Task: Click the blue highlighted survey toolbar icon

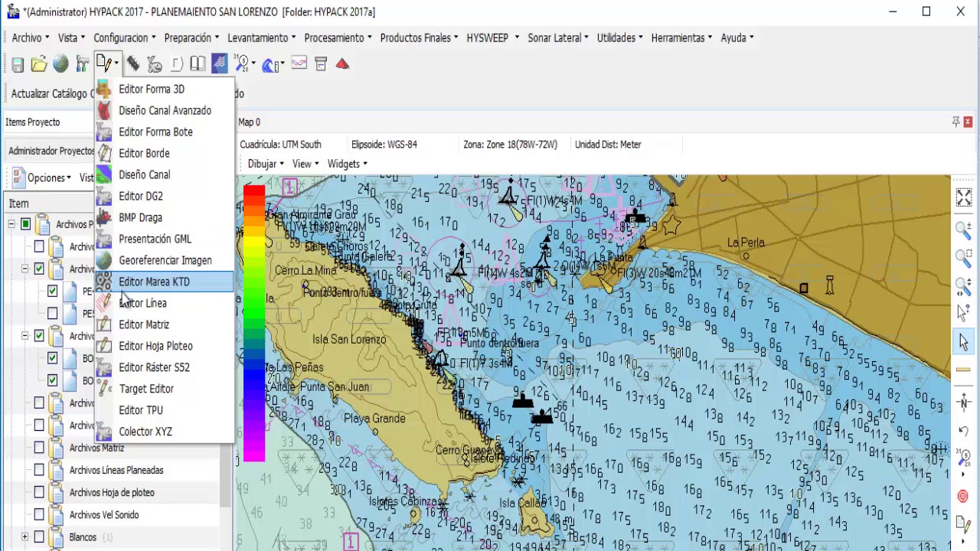Action: [219, 64]
